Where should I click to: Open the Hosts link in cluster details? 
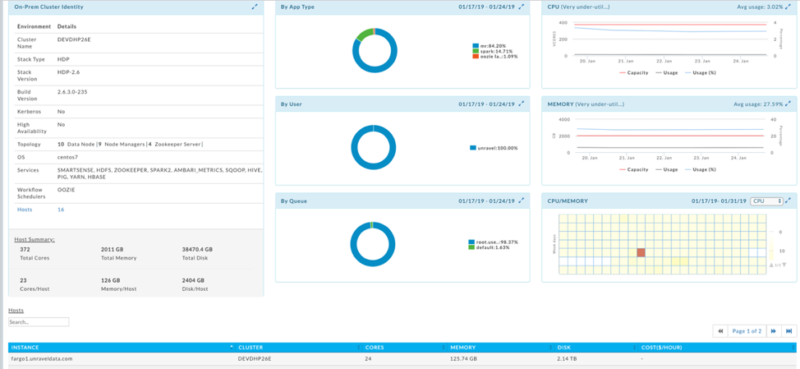click(x=25, y=209)
